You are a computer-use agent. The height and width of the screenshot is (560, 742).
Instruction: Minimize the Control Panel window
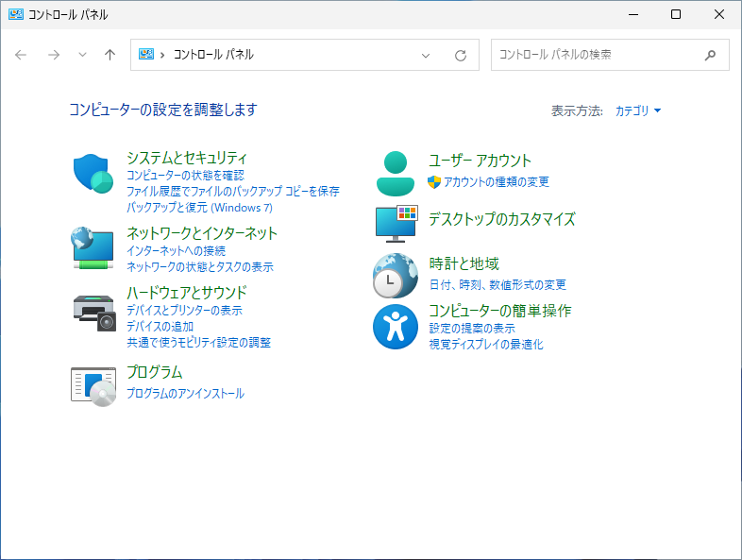[x=633, y=15]
